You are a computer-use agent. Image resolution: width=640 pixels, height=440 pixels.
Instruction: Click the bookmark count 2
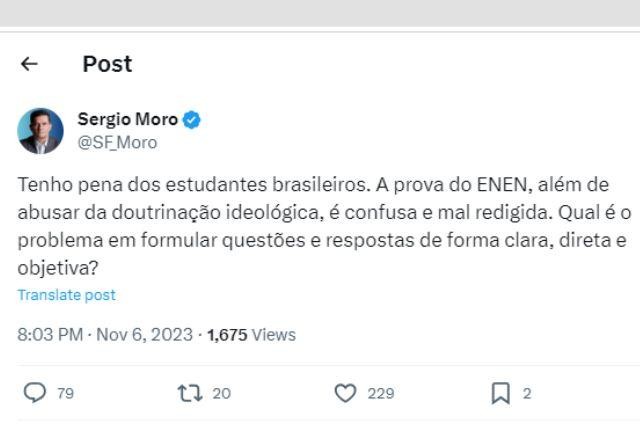point(527,393)
